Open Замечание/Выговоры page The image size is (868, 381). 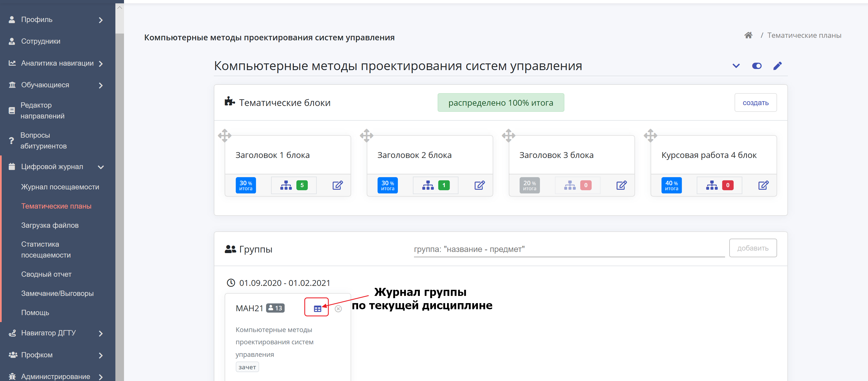(57, 293)
